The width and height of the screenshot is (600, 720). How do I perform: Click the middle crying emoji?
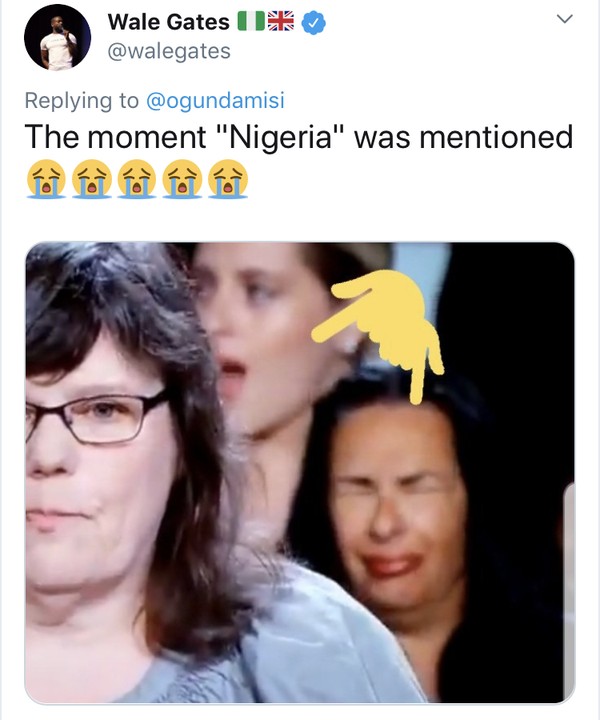coord(136,179)
